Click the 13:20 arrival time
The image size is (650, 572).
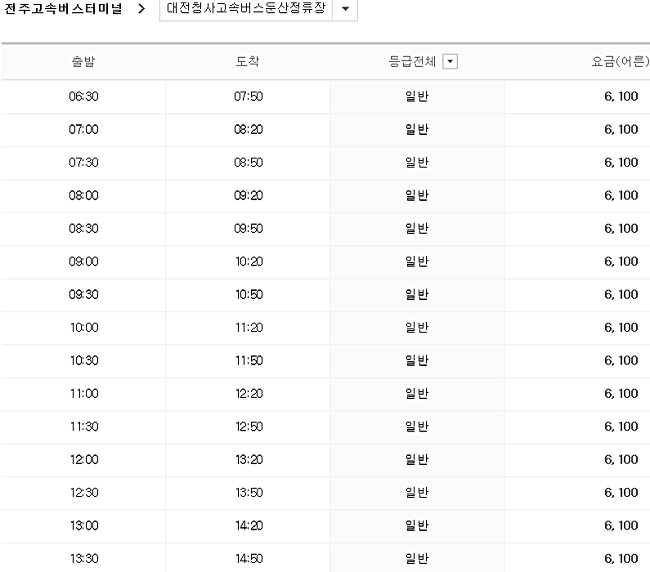point(249,460)
